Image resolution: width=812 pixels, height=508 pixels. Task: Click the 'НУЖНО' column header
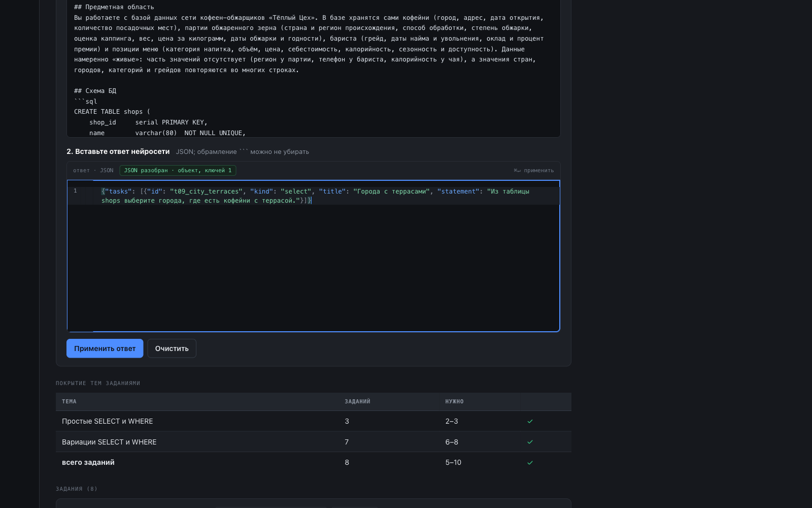(x=454, y=401)
